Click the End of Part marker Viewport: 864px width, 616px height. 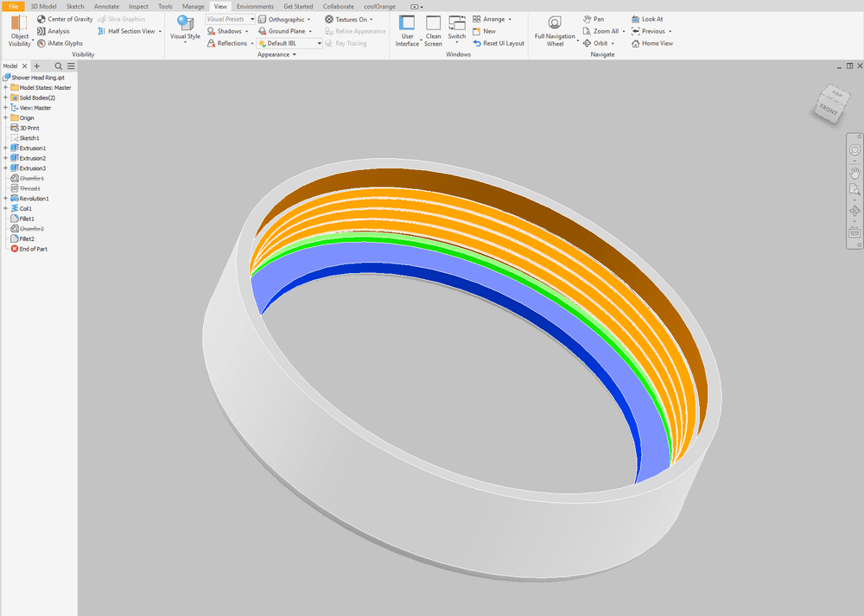[29, 249]
